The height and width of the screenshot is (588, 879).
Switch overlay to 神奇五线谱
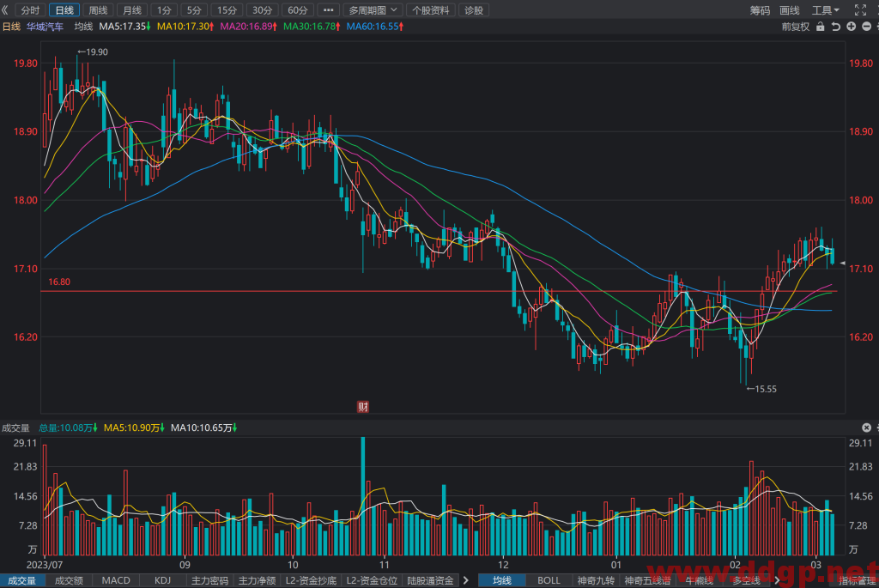pyautogui.click(x=647, y=581)
